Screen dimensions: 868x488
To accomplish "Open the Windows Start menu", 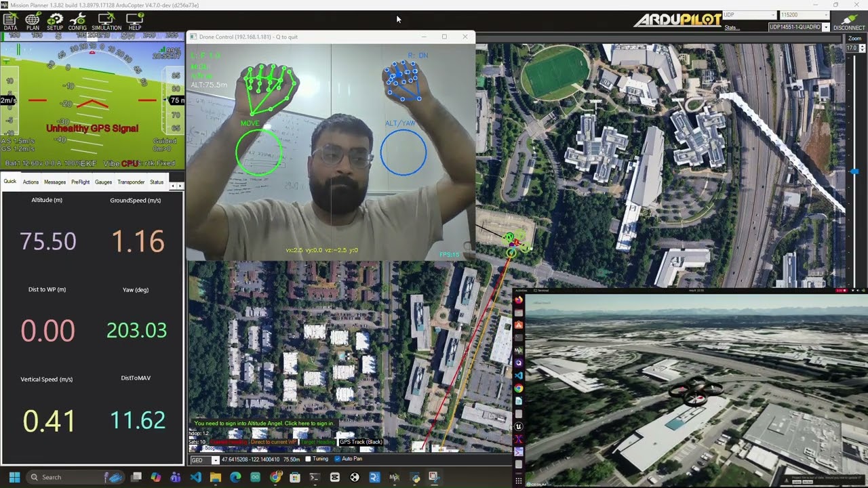I will point(14,477).
